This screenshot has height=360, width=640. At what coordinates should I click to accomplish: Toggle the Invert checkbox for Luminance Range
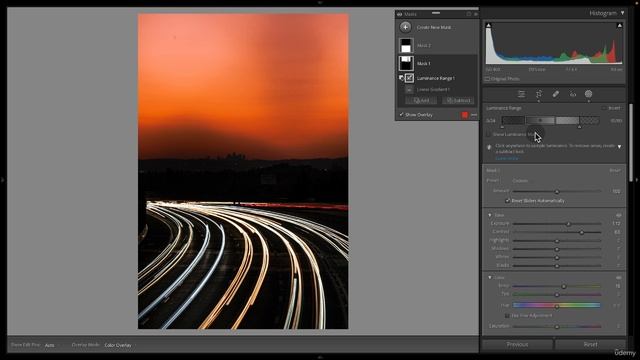tap(604, 108)
